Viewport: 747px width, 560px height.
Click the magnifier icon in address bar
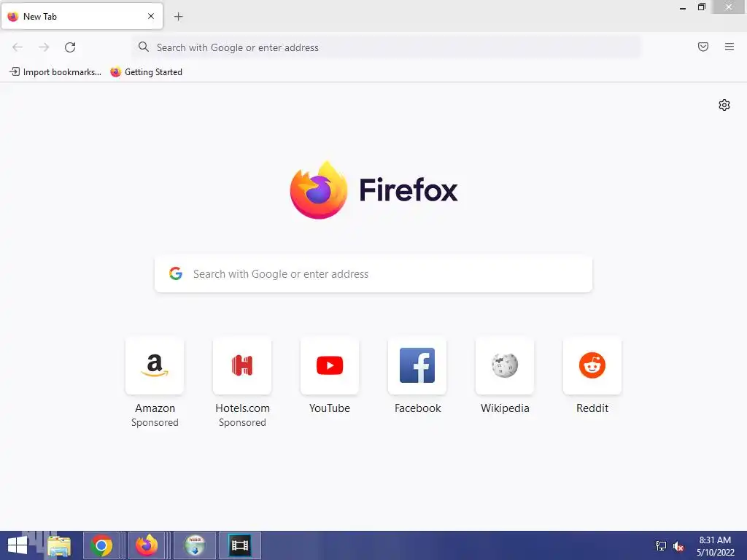point(144,47)
